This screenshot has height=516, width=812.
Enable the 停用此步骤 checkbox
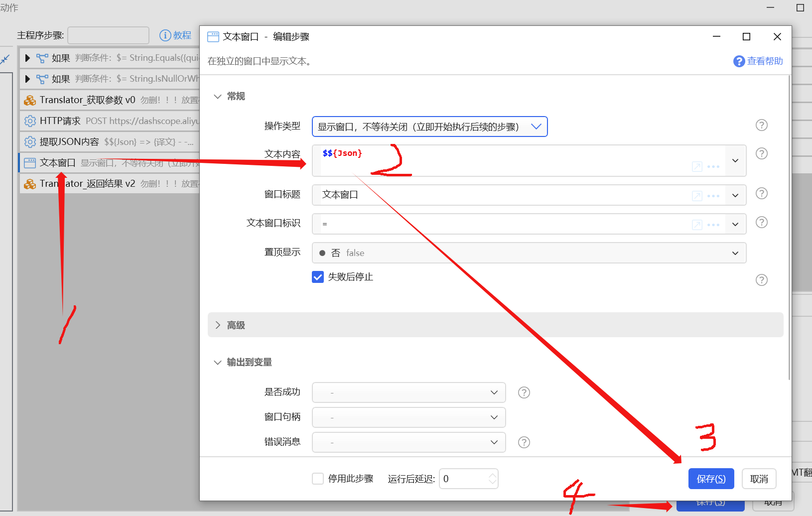click(318, 479)
